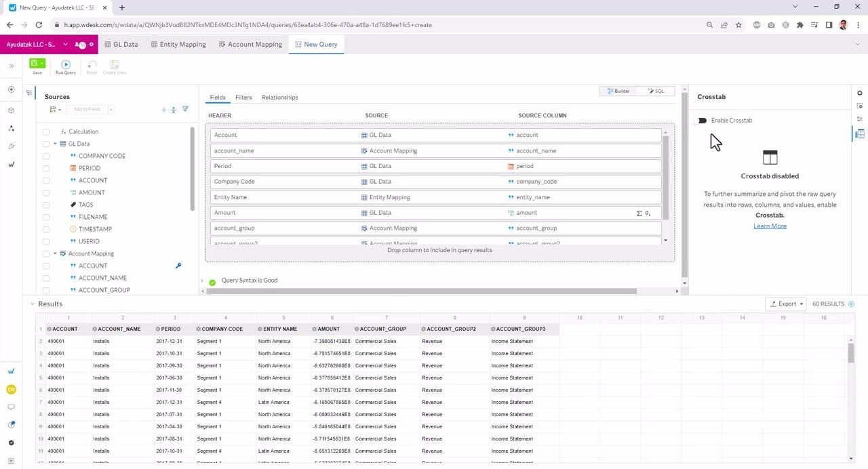Click the key icon beside ACCOUNT field

(178, 266)
